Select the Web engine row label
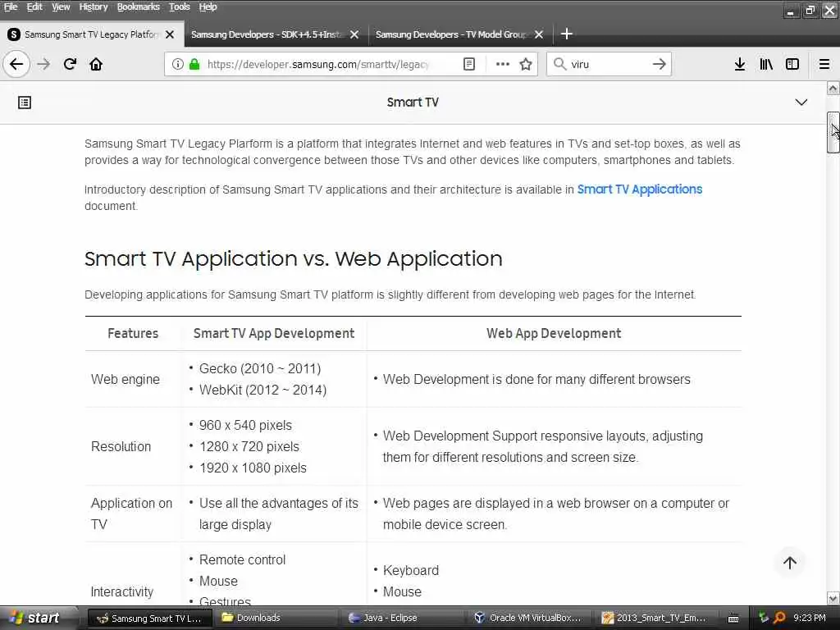The height and width of the screenshot is (630, 840). pyautogui.click(x=126, y=379)
